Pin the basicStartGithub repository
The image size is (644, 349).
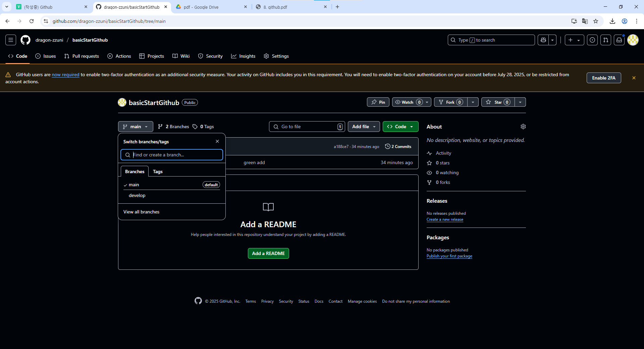point(378,102)
